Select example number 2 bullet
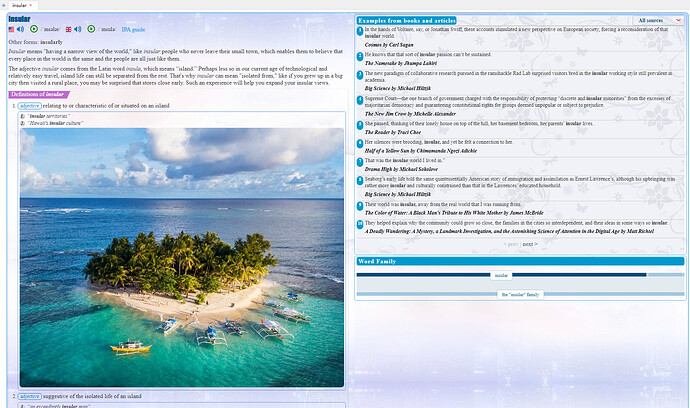 point(360,56)
